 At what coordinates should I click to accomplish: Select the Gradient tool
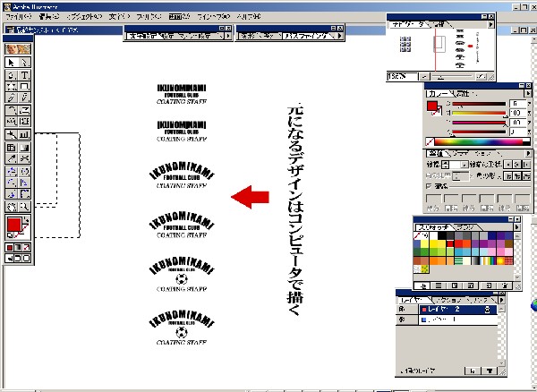[24, 148]
